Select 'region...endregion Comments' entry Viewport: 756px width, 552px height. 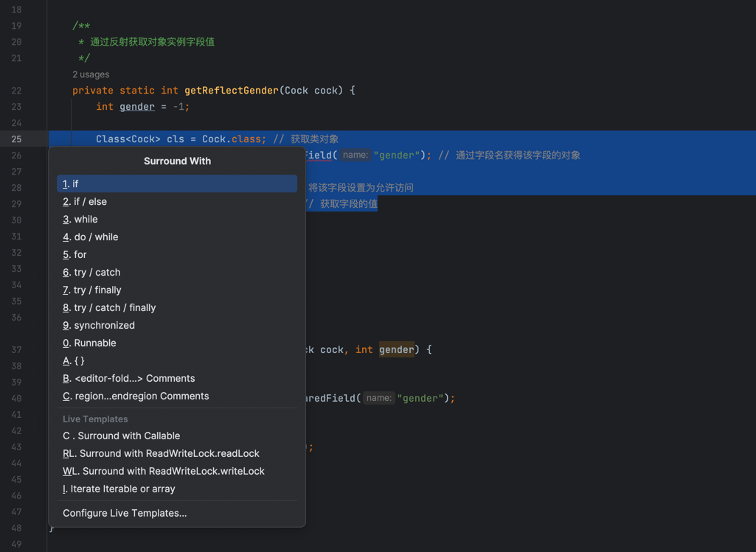136,396
